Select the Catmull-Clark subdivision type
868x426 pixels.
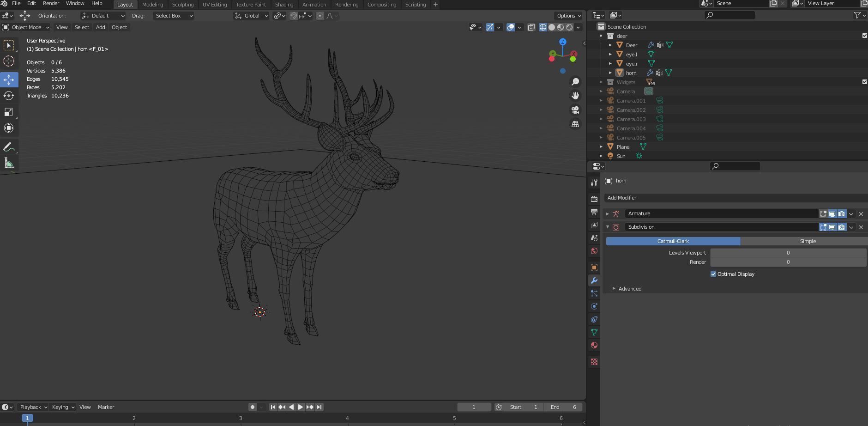(673, 241)
